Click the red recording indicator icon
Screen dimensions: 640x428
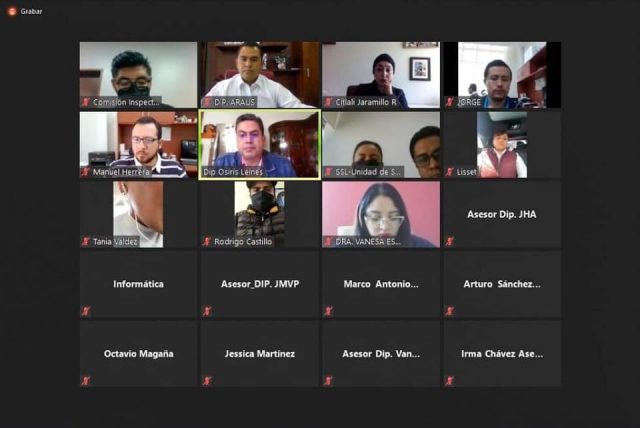click(x=12, y=11)
